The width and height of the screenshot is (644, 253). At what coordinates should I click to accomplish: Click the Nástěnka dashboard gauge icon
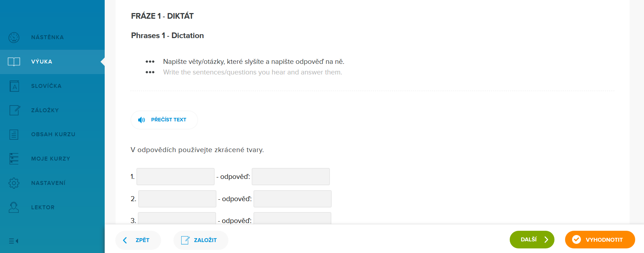click(14, 37)
